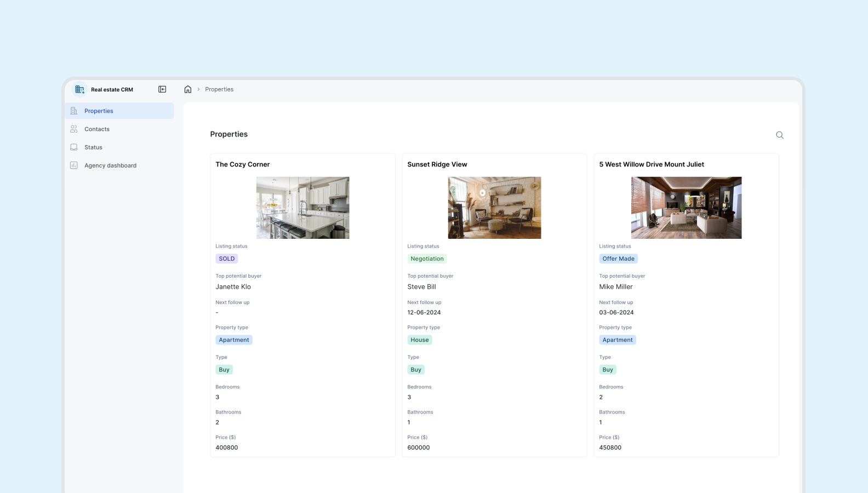Click the Properties building icon in sidebar
The height and width of the screenshot is (493, 868).
pos(74,111)
